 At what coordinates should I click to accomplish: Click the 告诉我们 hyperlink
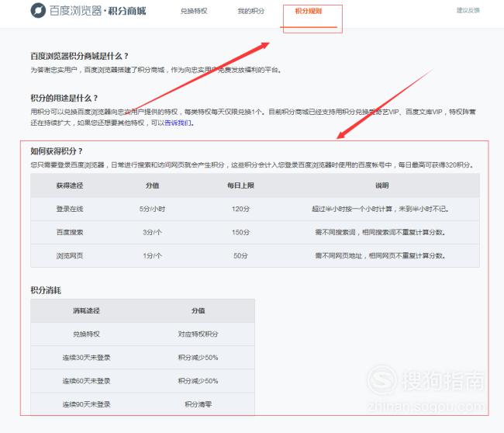[178, 123]
